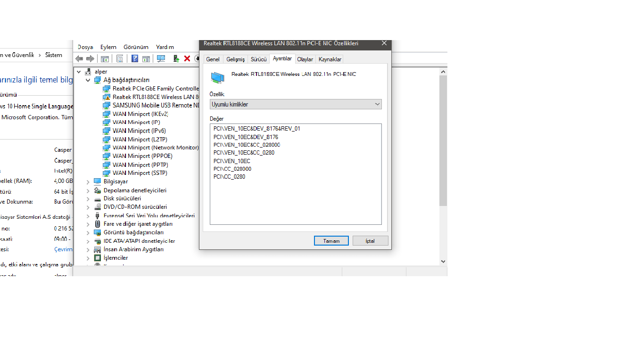Expand the Bilgisayar branch
Viewport: 644px width, 362px height.
pos(88,181)
